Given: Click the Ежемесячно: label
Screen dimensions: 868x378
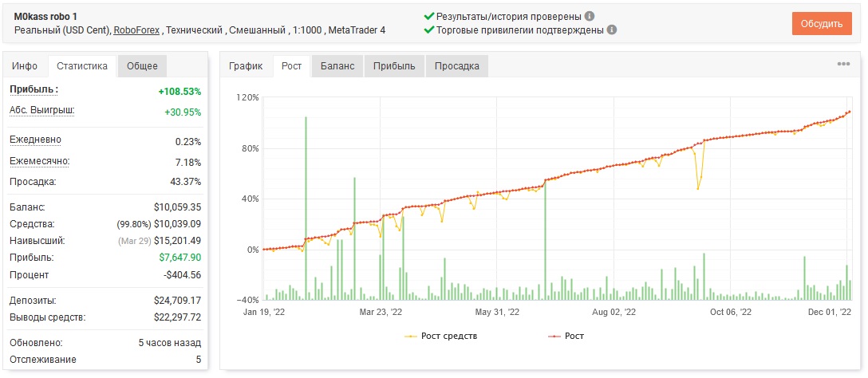Looking at the screenshot, I should pos(39,160).
